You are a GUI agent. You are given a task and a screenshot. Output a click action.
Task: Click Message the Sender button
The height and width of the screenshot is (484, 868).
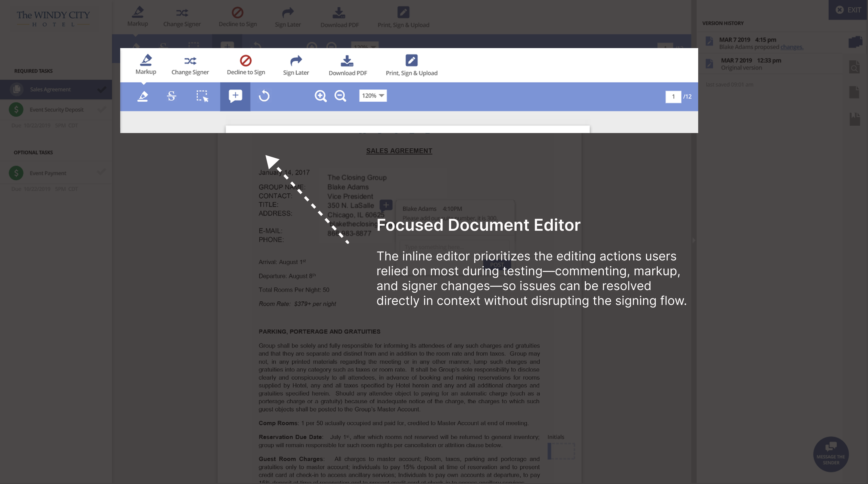[831, 454]
